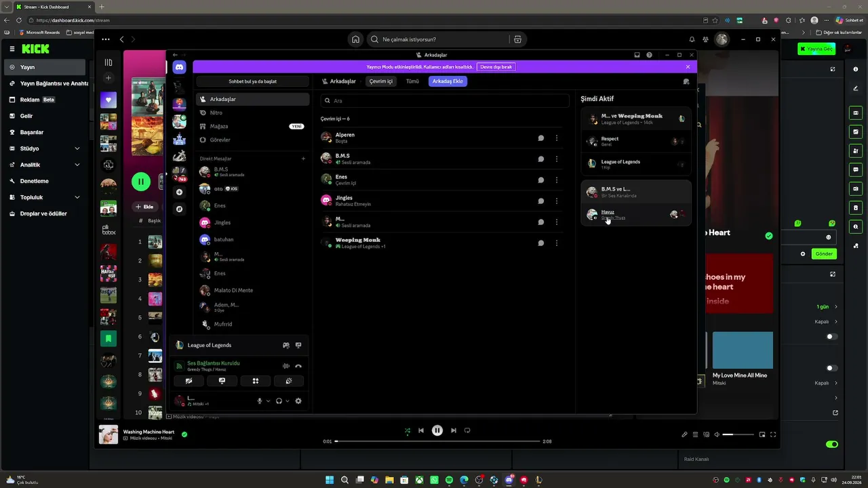Click Devre dışı bırak in streamer banner
Viewport: 868px width, 488px height.
pyautogui.click(x=496, y=67)
